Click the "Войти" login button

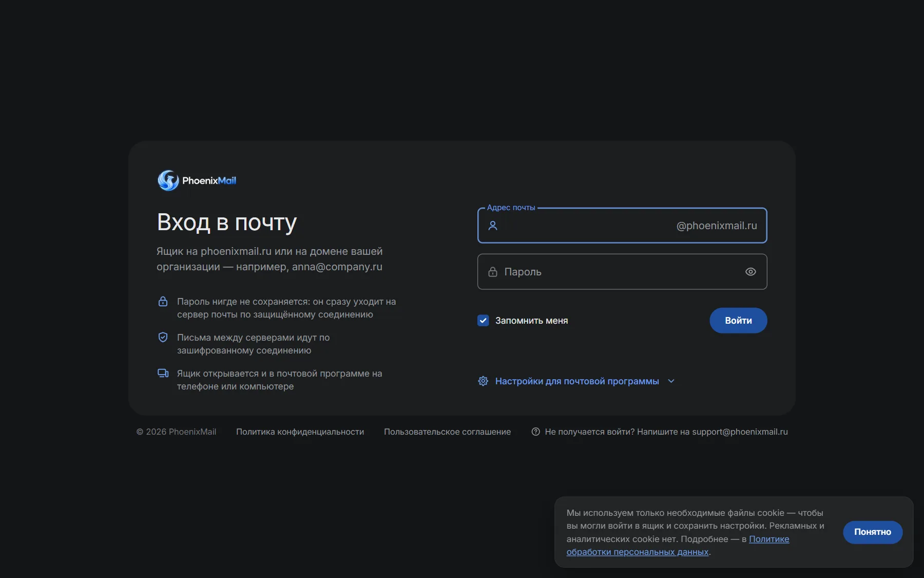(x=738, y=321)
